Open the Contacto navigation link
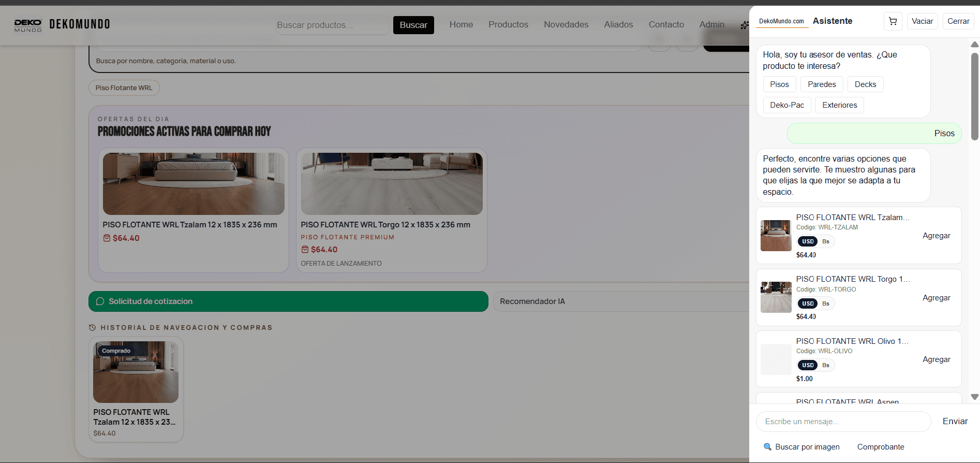The width and height of the screenshot is (980, 463). (666, 24)
